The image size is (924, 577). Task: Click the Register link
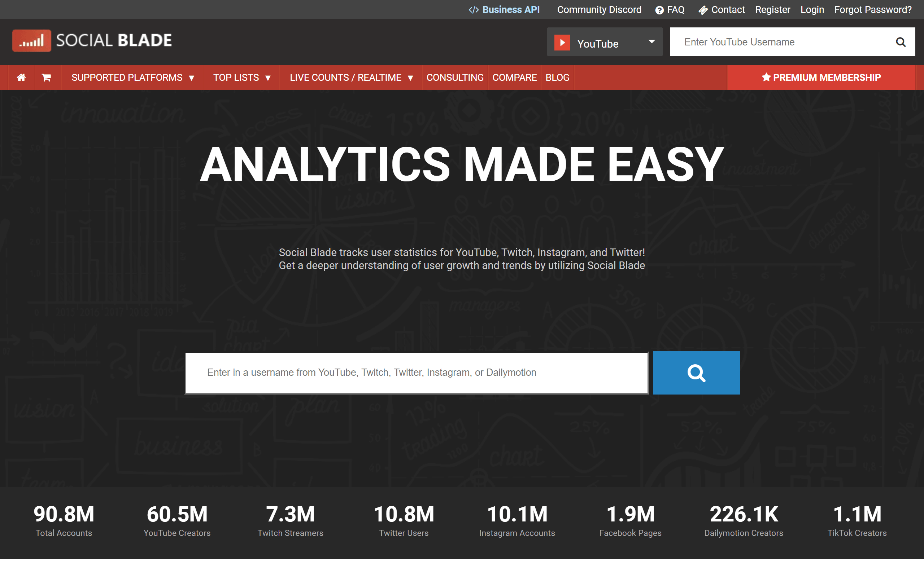pyautogui.click(x=772, y=10)
